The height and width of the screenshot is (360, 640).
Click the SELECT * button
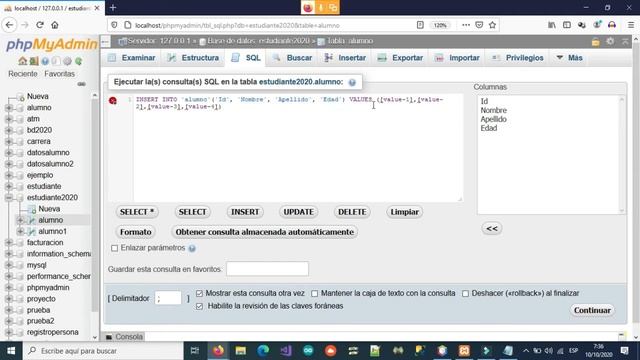coord(137,212)
